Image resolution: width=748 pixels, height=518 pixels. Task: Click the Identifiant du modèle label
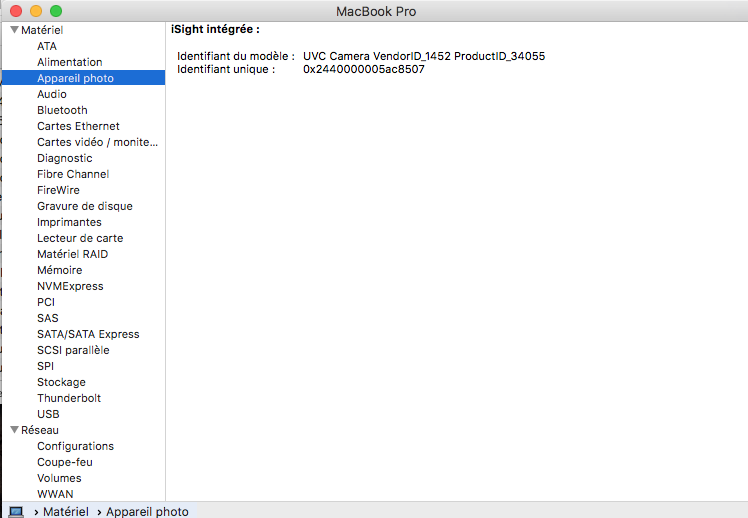point(236,56)
